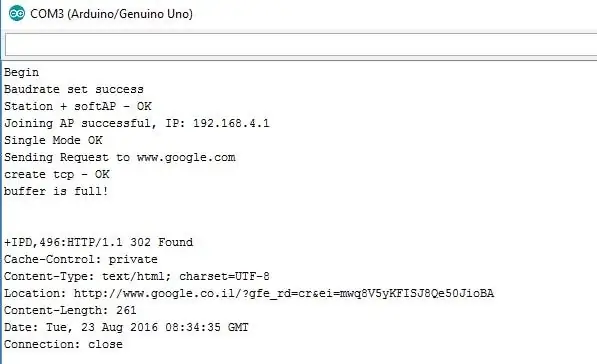This screenshot has width=597, height=364.
Task: Click the Arduino logo icon in title bar
Action: [17, 13]
